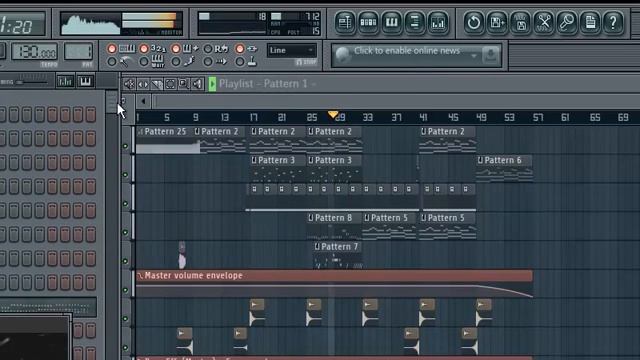Select the Pattern 8 clip

[x=334, y=225]
